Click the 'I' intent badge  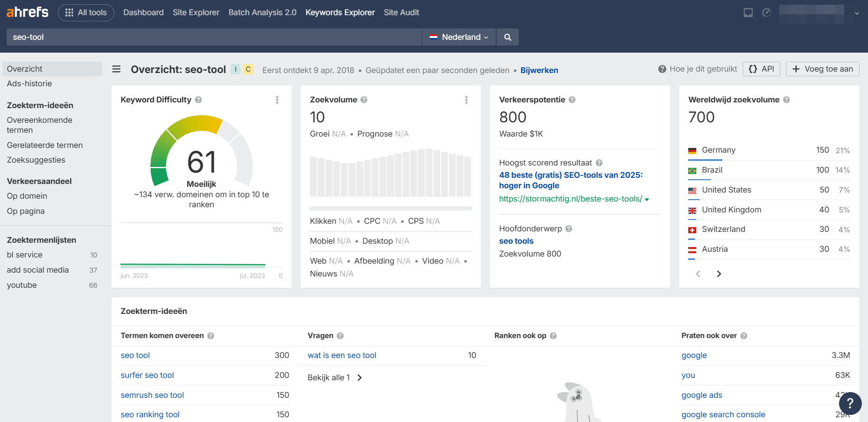(x=236, y=69)
